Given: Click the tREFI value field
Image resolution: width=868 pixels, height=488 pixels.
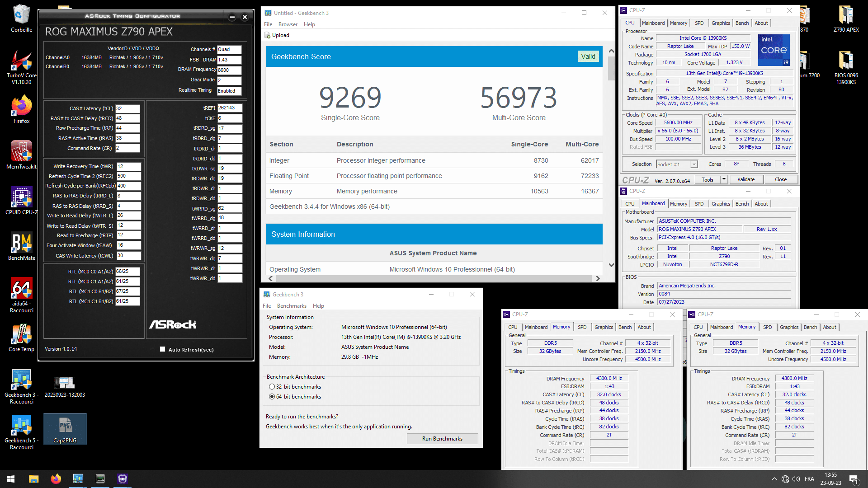Looking at the screenshot, I should [x=230, y=108].
